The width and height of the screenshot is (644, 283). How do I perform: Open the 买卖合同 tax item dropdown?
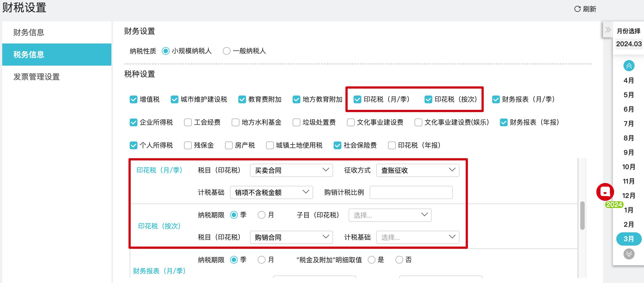click(291, 170)
